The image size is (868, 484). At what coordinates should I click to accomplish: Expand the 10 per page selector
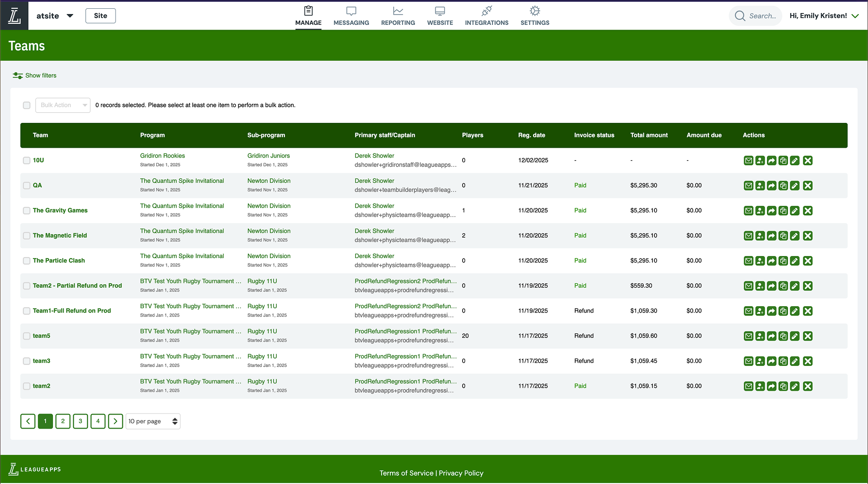pyautogui.click(x=153, y=421)
